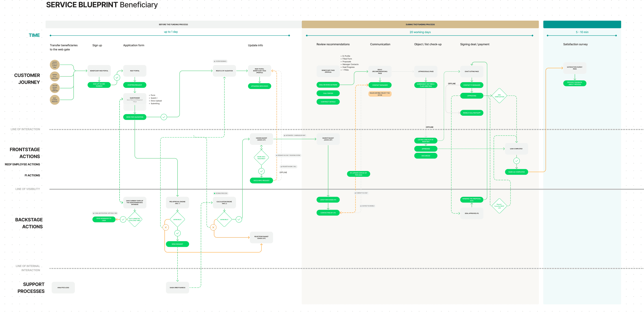Click the checkmark after Send for Validation
Viewport: 644px width, 317px height.
pos(164,117)
